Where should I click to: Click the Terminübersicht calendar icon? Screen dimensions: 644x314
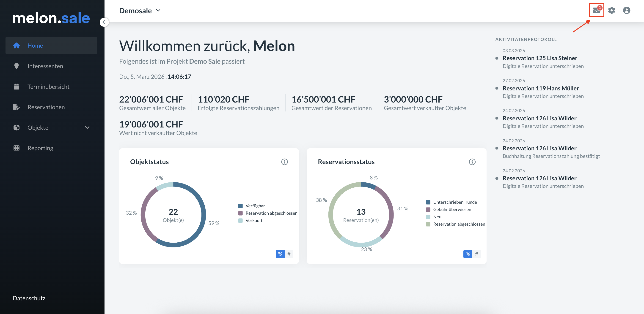point(17,87)
